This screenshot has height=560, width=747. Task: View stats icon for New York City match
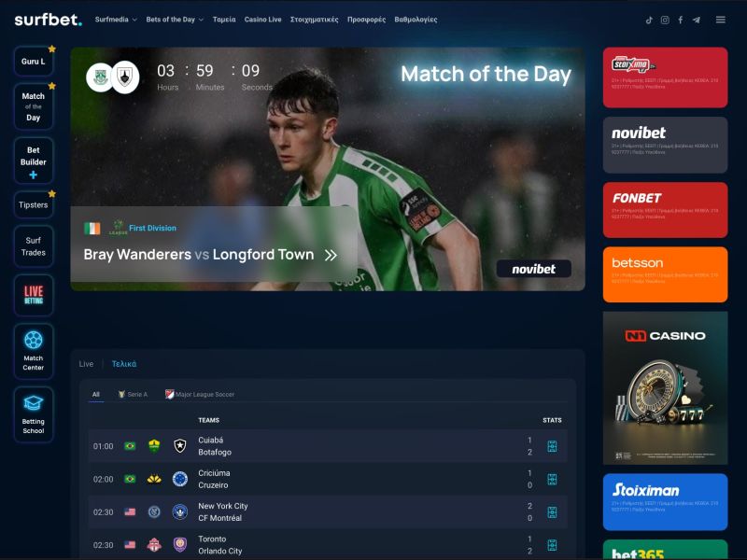click(x=552, y=512)
